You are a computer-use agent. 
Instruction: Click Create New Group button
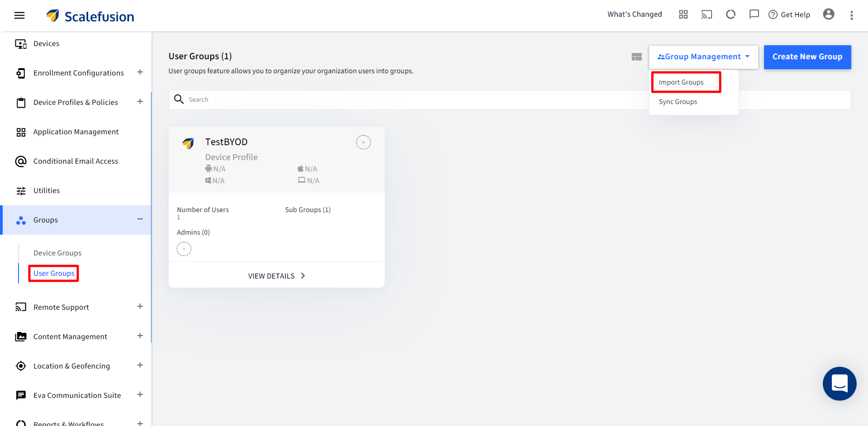click(807, 57)
